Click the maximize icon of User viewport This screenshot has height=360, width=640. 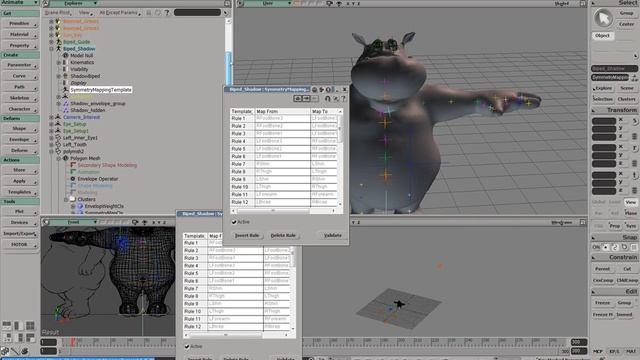pyautogui.click(x=583, y=3)
